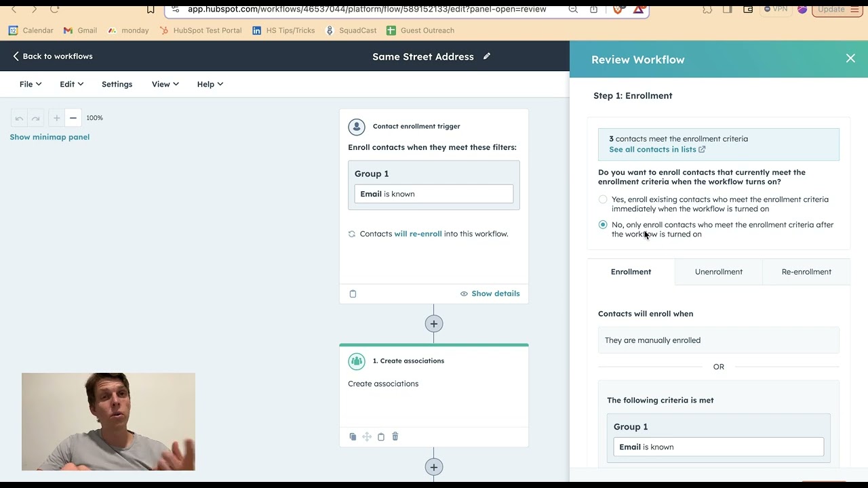The height and width of the screenshot is (488, 868).
Task: Open workflow Settings
Action: pos(117,84)
